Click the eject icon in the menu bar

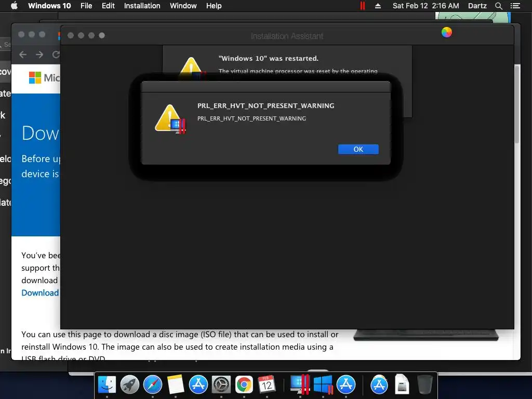378,6
